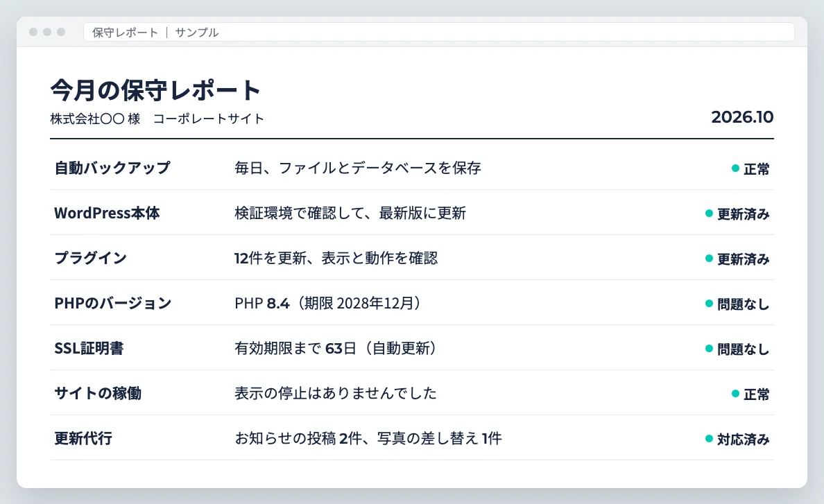824x504 pixels.
Task: Click the heading 今月の保守レポート
Action: point(155,89)
